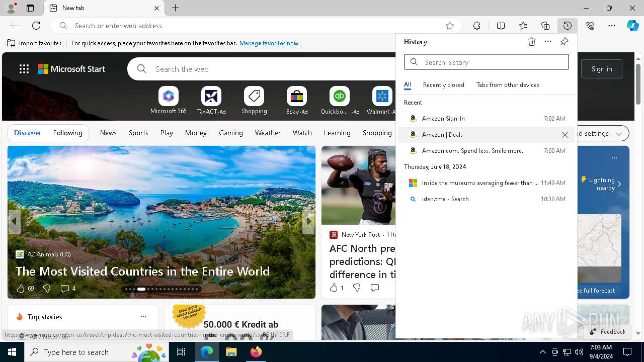Pin the History panel
The image size is (644, 362).
[x=564, y=42]
